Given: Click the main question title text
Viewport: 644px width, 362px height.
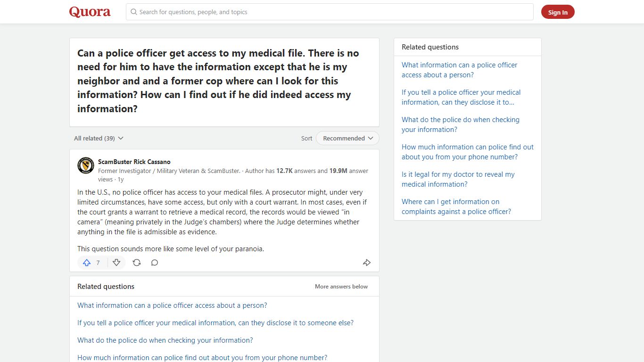Looking at the screenshot, I should pyautogui.click(x=218, y=81).
